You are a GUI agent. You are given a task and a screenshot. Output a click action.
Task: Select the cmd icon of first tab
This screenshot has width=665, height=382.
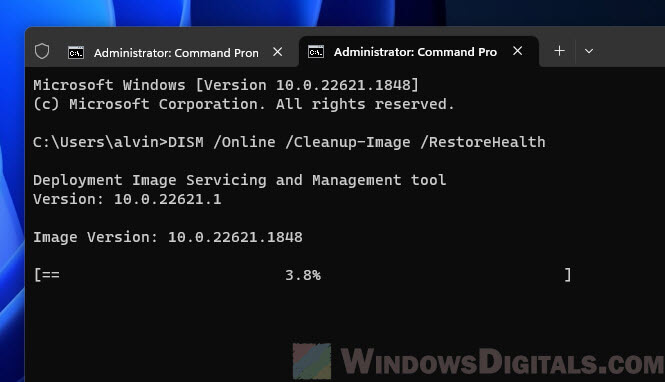76,53
